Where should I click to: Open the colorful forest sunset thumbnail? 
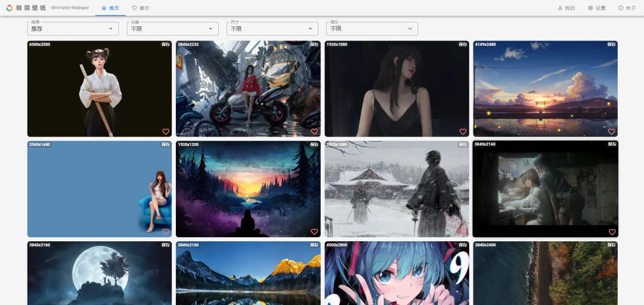pyautogui.click(x=248, y=189)
